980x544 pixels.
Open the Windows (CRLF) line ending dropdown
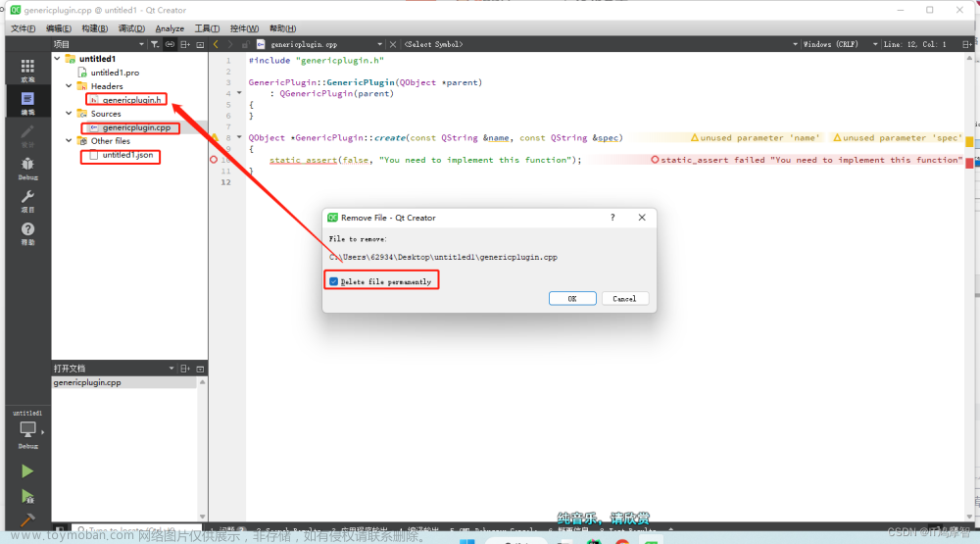coord(875,44)
